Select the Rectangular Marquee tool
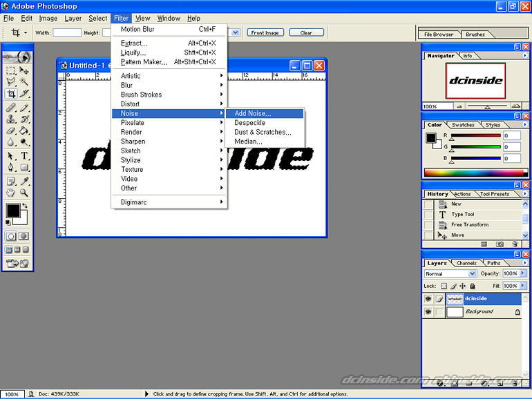Screen dimensions: 532x399 [10, 70]
